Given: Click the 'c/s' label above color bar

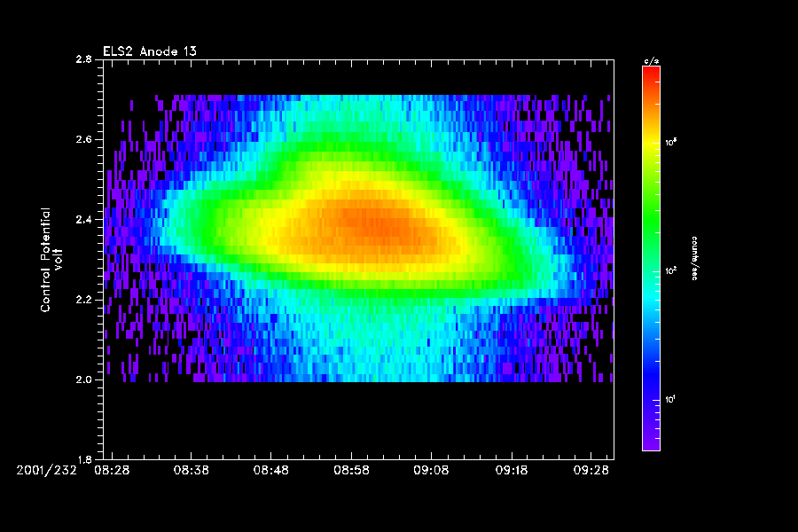Looking at the screenshot, I should tap(652, 61).
